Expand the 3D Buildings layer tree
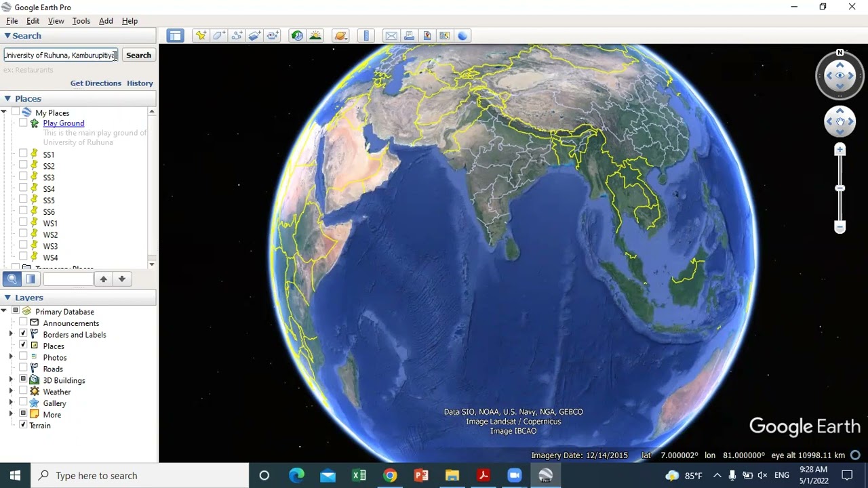 [x=11, y=380]
